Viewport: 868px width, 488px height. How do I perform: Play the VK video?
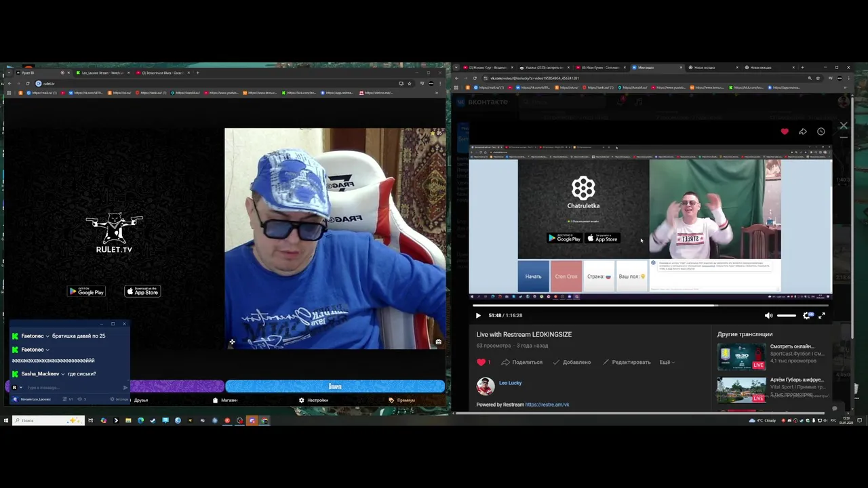[x=478, y=315]
